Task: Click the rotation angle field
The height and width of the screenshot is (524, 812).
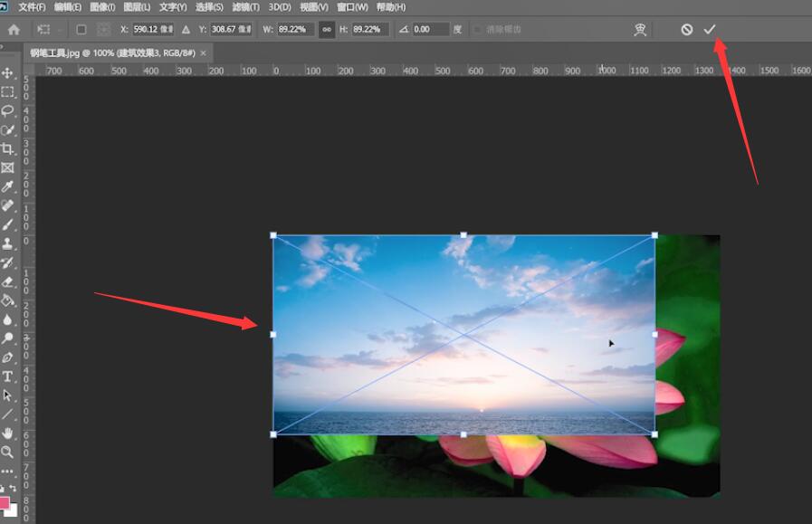Action: [x=430, y=30]
